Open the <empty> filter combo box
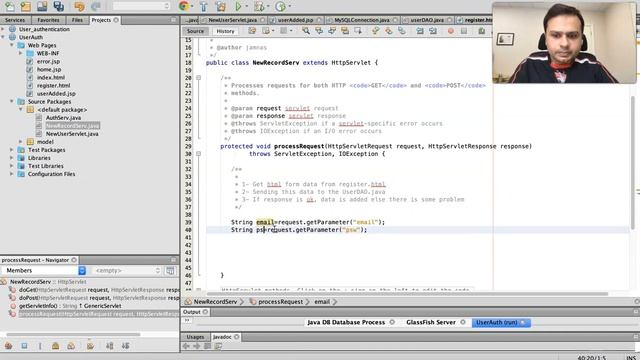This screenshot has height=360, width=640. coord(127,270)
